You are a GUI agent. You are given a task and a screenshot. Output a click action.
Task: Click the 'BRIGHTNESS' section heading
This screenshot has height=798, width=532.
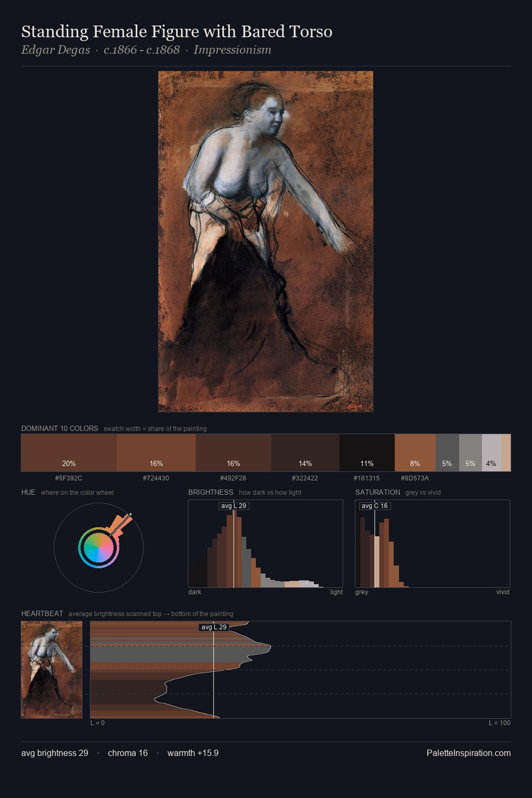tap(211, 492)
